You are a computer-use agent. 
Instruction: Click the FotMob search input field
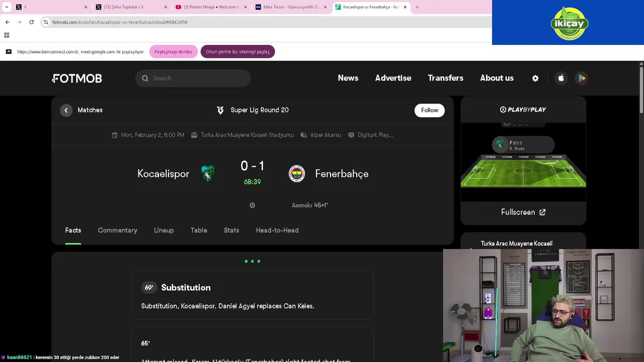[193, 78]
